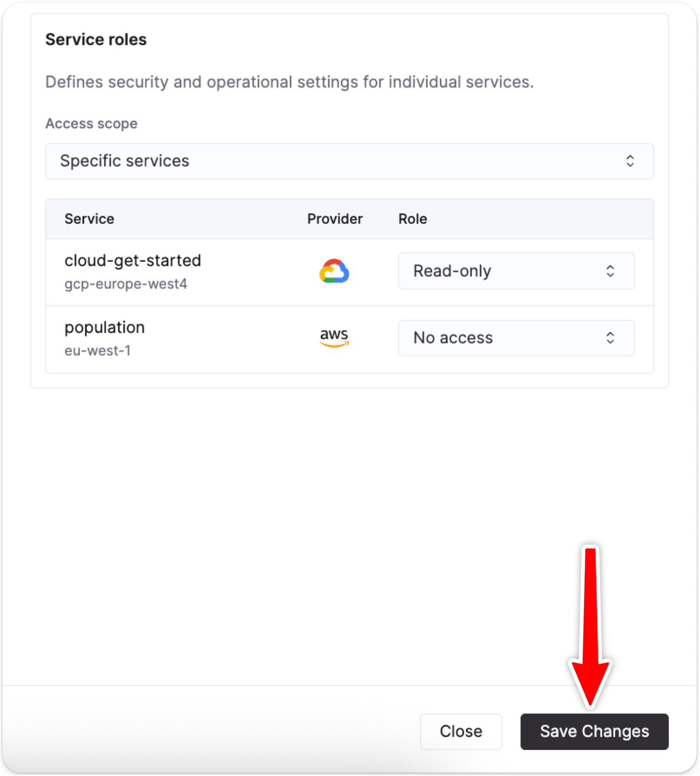Click the chevron icon beside Read-only
Viewport: 700px width, 776px height.
[x=610, y=271]
